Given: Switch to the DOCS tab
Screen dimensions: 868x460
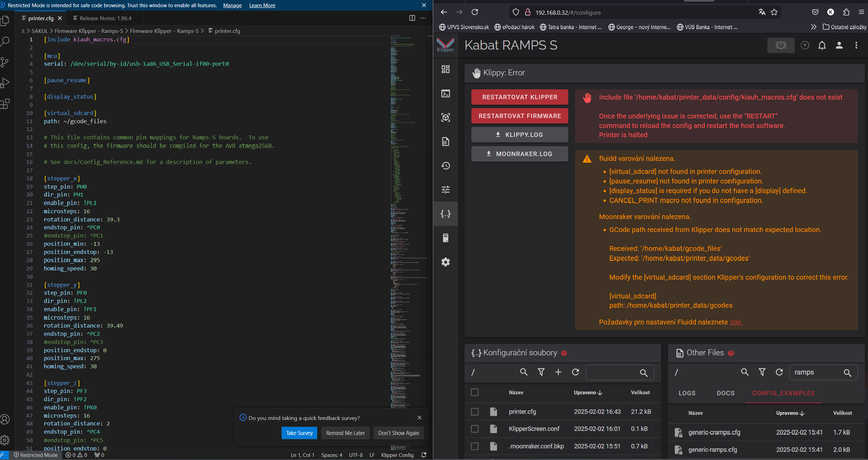Looking at the screenshot, I should pos(726,393).
